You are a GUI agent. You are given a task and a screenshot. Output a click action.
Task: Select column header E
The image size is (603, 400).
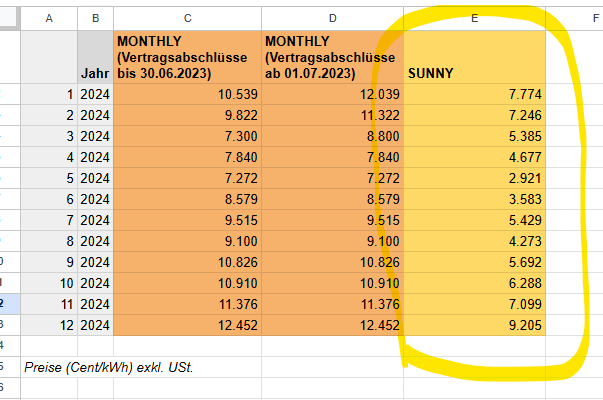click(475, 18)
